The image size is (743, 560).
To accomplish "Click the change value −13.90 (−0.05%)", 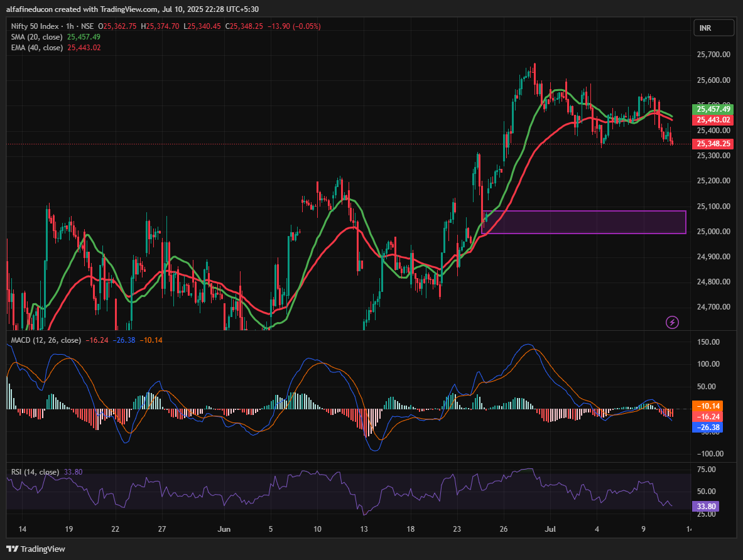I will pyautogui.click(x=295, y=26).
